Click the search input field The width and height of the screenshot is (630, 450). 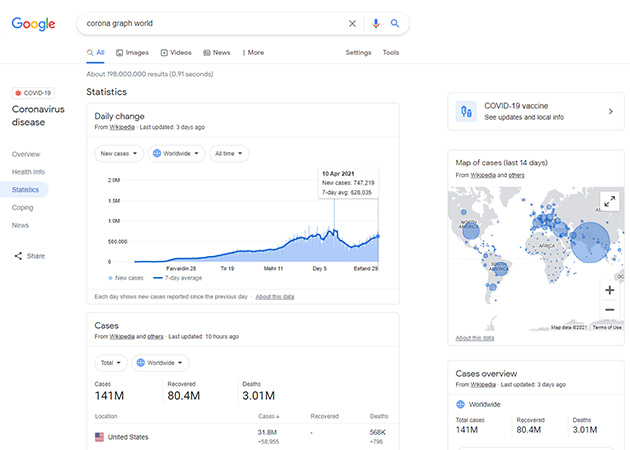(213, 24)
